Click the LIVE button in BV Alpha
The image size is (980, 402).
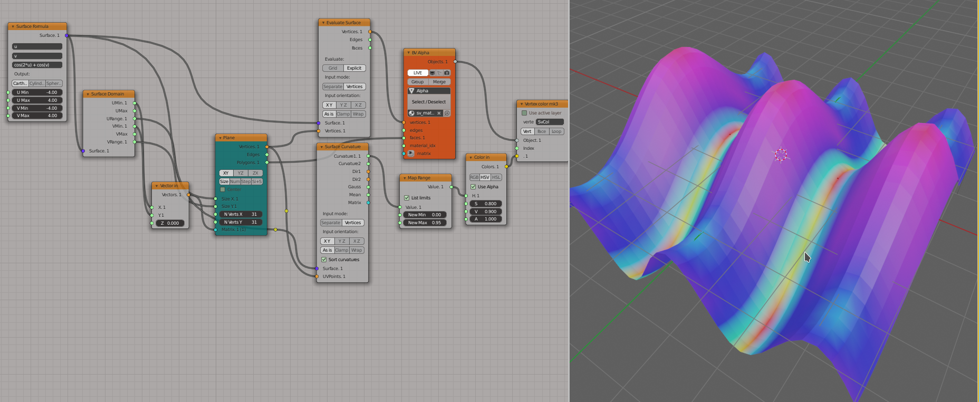pos(418,73)
